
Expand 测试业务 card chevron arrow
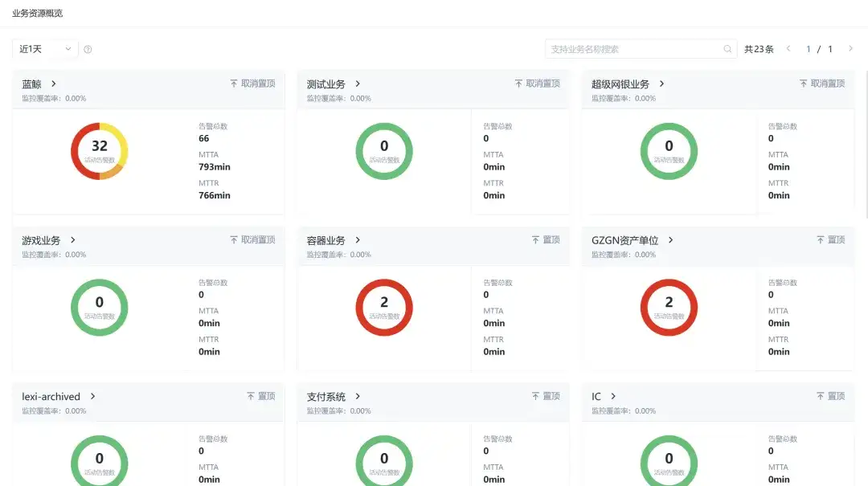(x=358, y=84)
